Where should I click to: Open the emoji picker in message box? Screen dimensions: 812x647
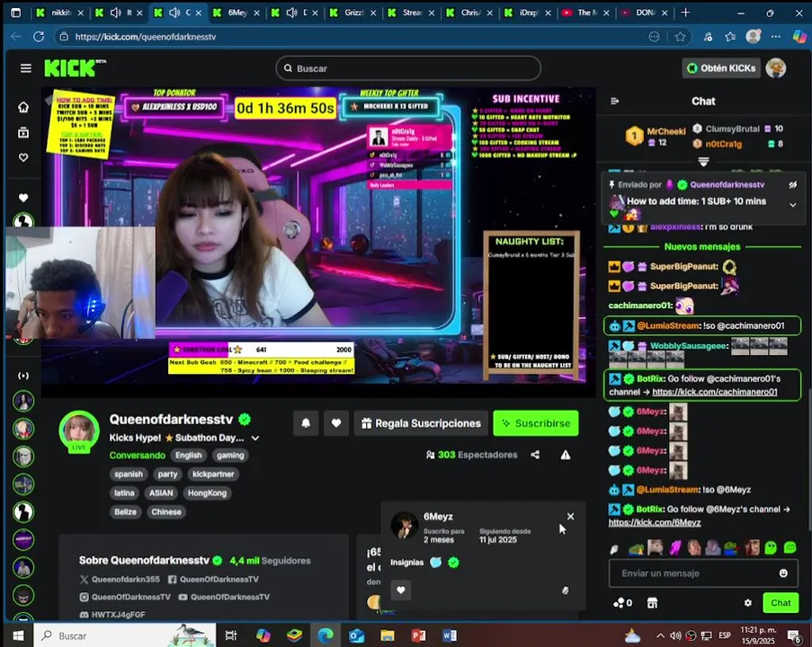click(x=783, y=573)
